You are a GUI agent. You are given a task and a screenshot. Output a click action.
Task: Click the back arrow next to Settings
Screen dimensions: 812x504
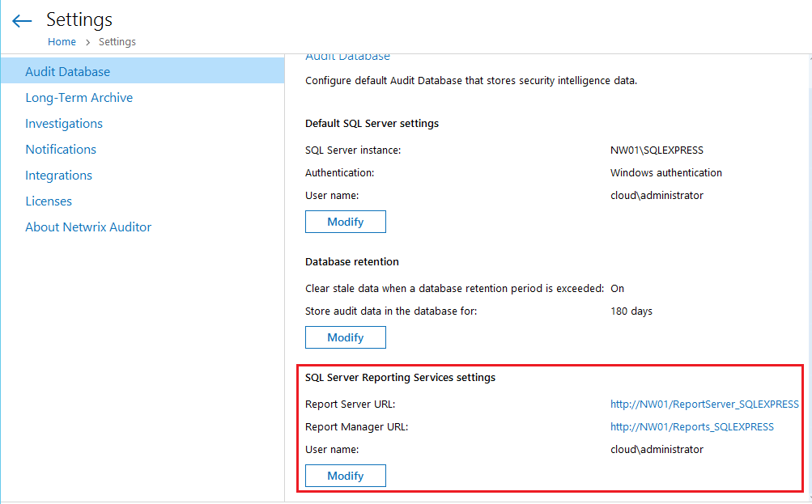(x=22, y=21)
